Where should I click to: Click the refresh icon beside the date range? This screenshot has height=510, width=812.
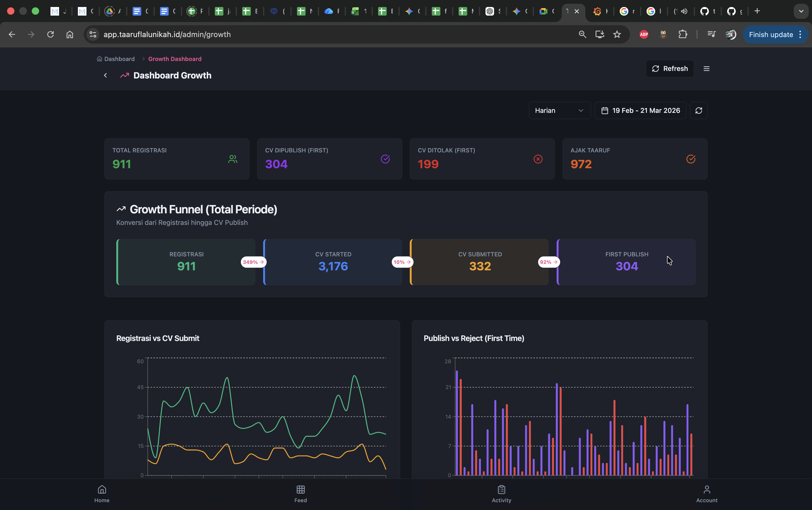click(699, 110)
